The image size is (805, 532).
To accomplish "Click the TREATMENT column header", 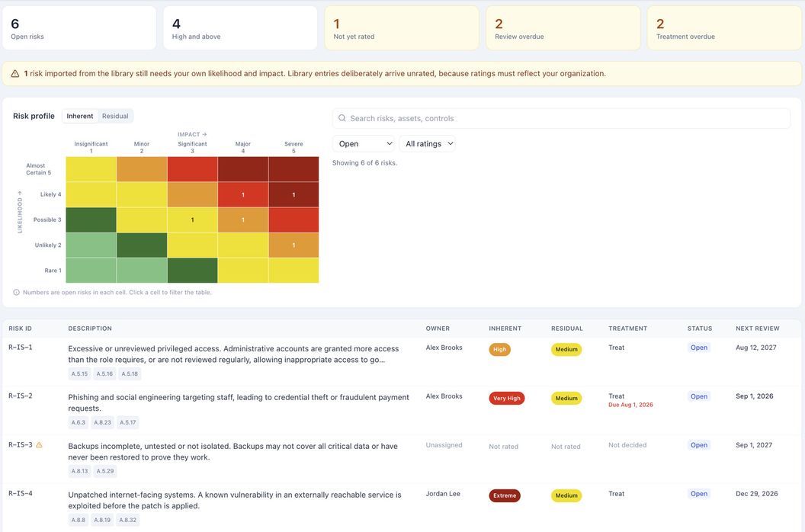I will [627, 328].
